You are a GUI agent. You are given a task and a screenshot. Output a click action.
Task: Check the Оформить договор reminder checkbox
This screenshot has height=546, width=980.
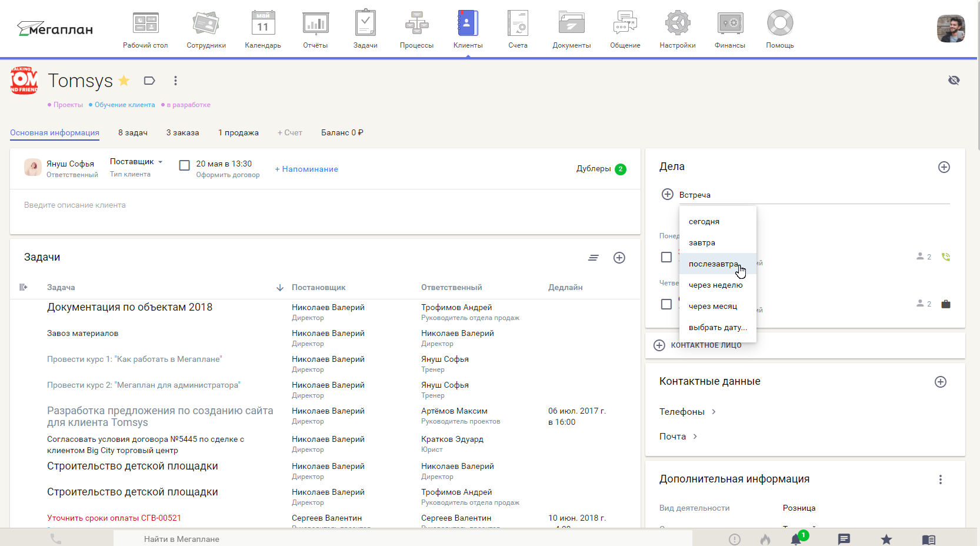(x=184, y=165)
